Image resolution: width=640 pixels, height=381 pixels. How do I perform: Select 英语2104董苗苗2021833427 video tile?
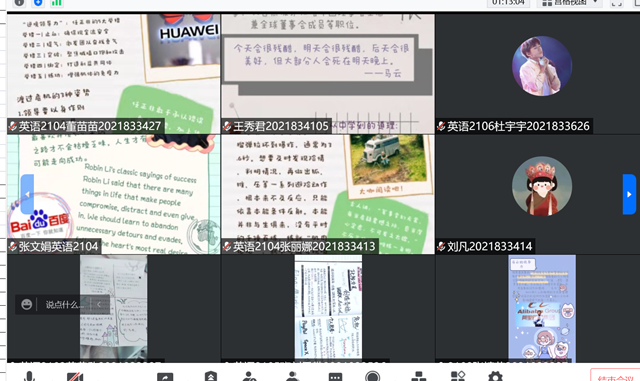[x=113, y=74]
